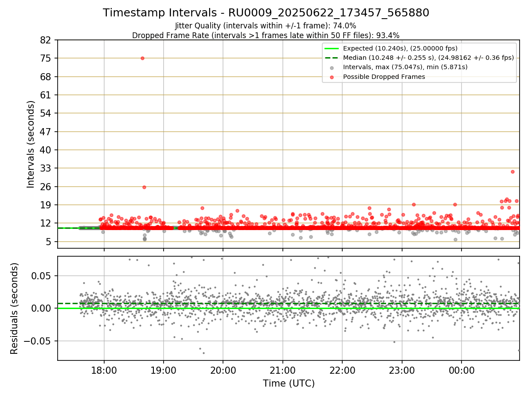Click the '23:00' x-axis tick label
532x399 pixels.
pyautogui.click(x=402, y=370)
